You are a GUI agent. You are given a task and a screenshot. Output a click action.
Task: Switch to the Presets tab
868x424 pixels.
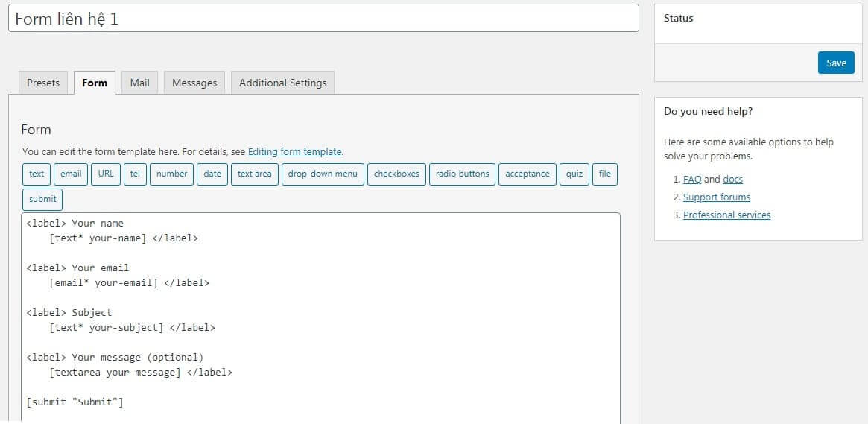[x=43, y=83]
